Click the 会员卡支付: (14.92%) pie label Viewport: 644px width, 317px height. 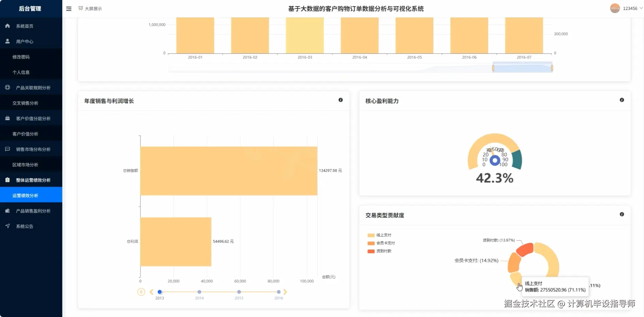[x=476, y=260]
